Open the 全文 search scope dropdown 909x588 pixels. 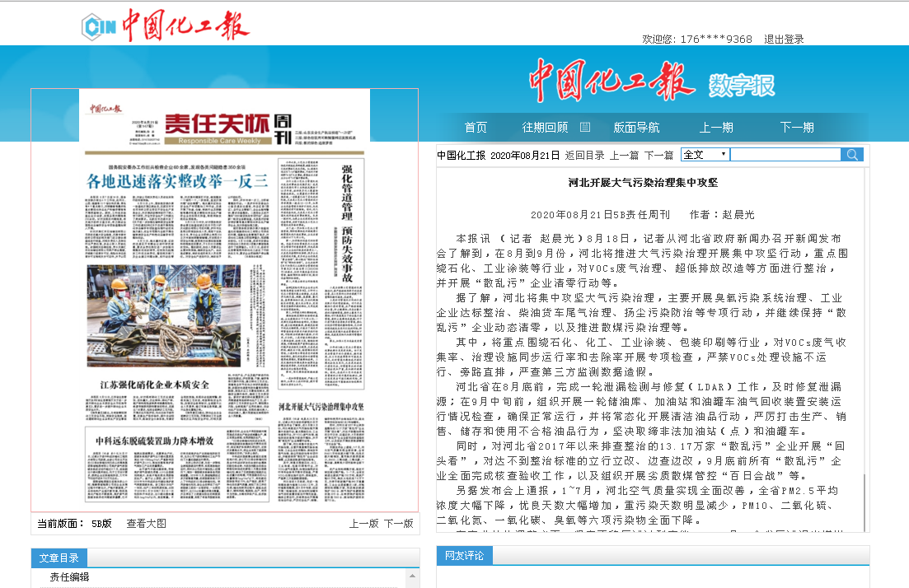click(x=705, y=155)
